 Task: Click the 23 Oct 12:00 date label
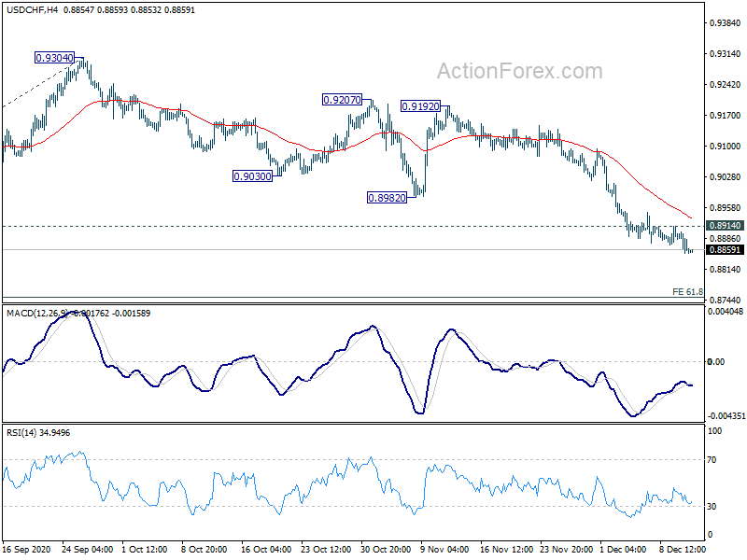coord(326,549)
